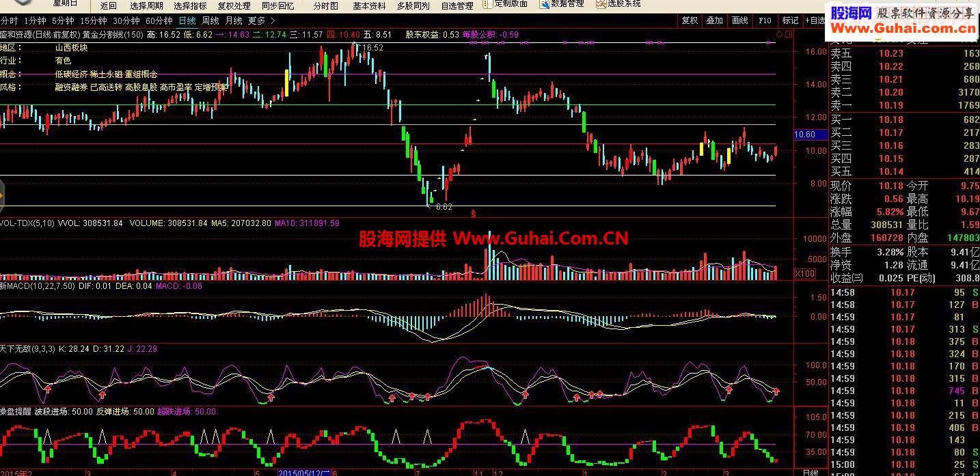Click the 总量 308531 value
This screenshot has width=980, height=476.
(x=887, y=225)
